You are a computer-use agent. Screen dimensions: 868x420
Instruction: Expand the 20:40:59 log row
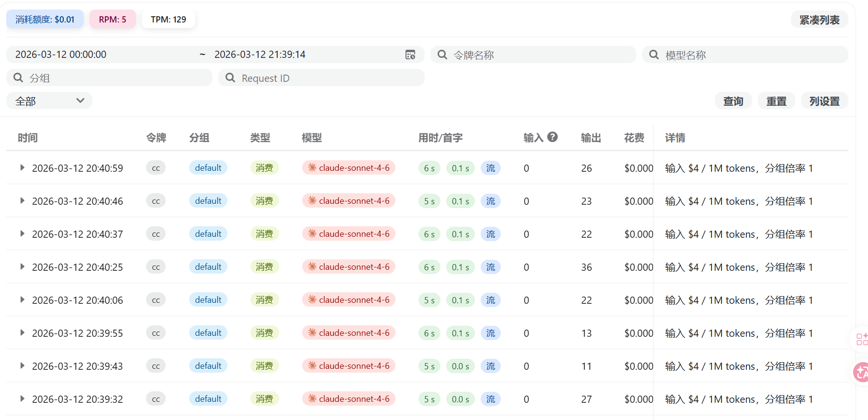(22, 167)
